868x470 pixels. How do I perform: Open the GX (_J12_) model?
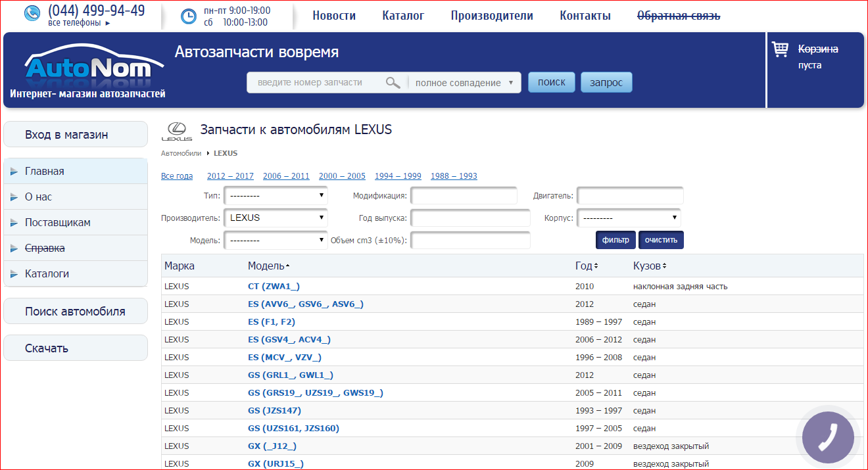272,446
